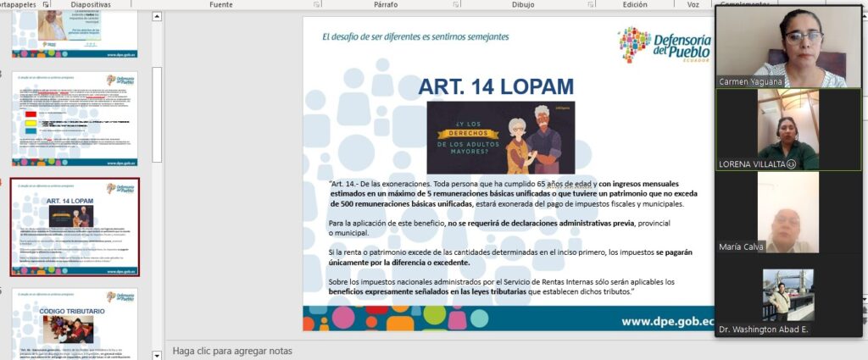The width and height of the screenshot is (868, 360).
Task: Select the slide thumbnail with colored legend boxes
Action: pyautogui.click(x=75, y=119)
